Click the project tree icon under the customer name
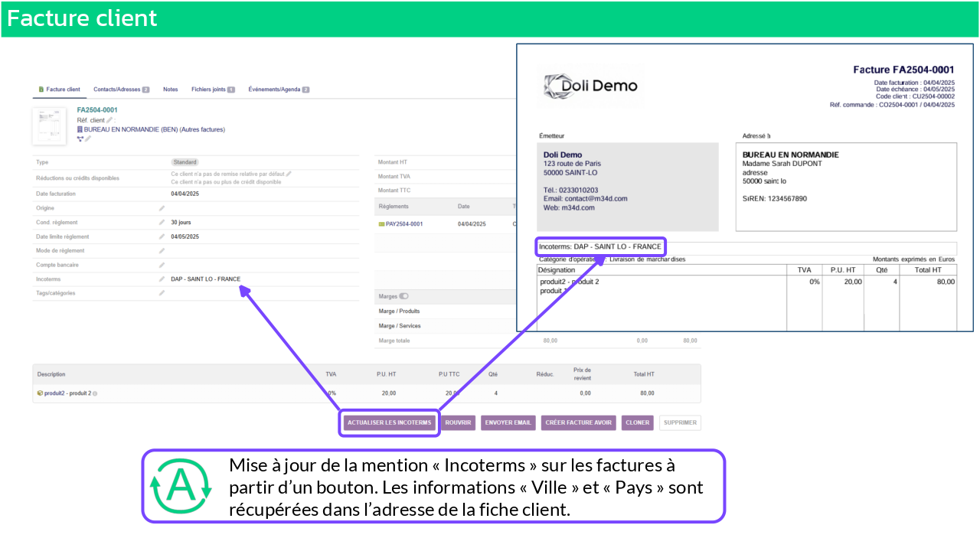Viewport: 980px width, 551px height. point(80,139)
